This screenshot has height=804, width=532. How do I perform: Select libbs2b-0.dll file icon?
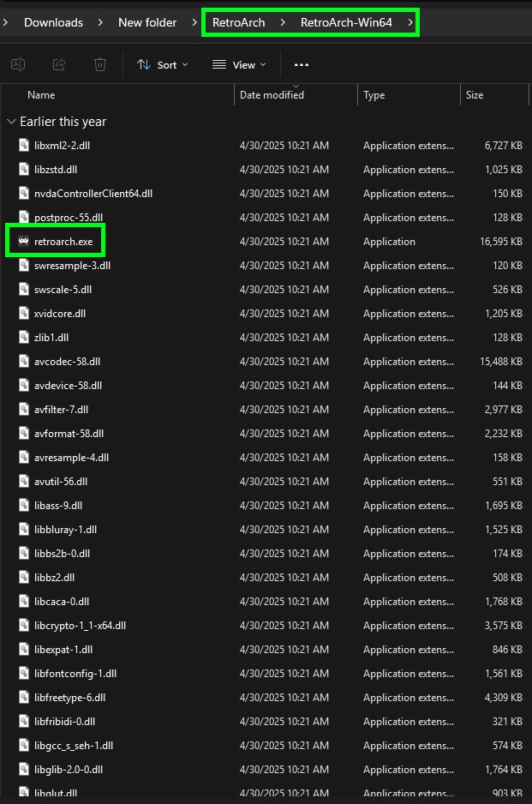[24, 553]
